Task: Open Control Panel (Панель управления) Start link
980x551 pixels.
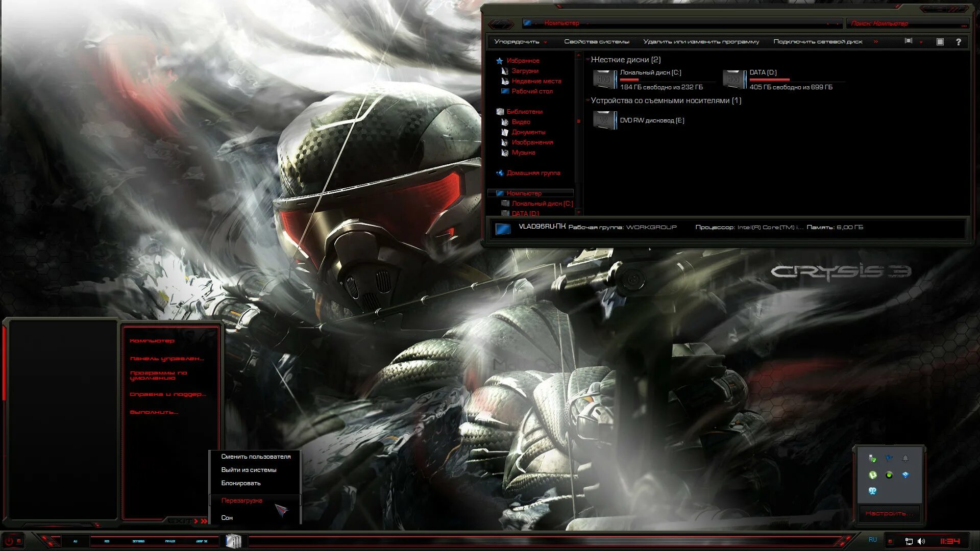Action: pyautogui.click(x=167, y=359)
